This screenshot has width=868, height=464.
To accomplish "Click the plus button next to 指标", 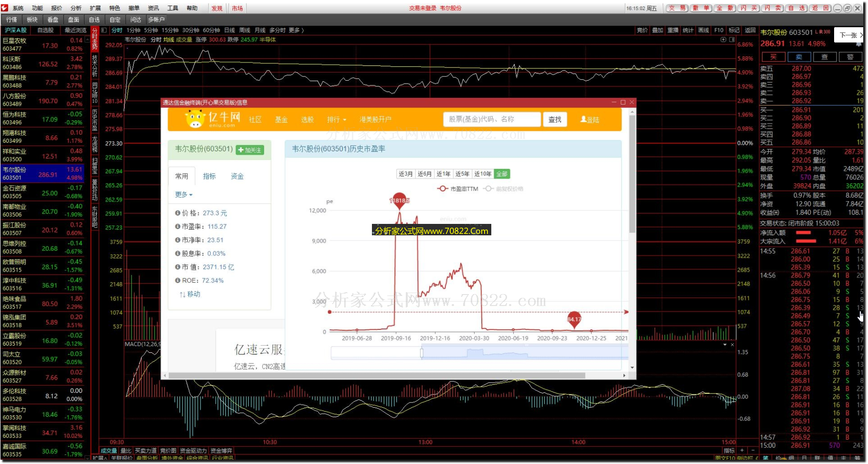I will (742, 450).
